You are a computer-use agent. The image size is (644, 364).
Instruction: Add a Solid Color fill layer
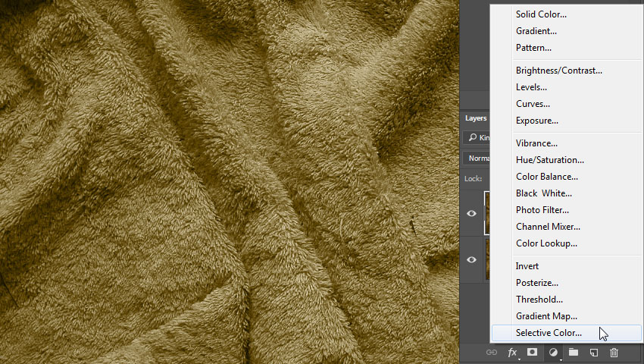[x=541, y=14]
